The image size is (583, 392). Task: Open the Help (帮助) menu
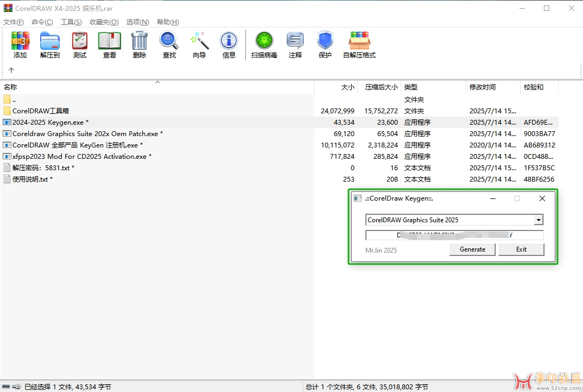[168, 22]
